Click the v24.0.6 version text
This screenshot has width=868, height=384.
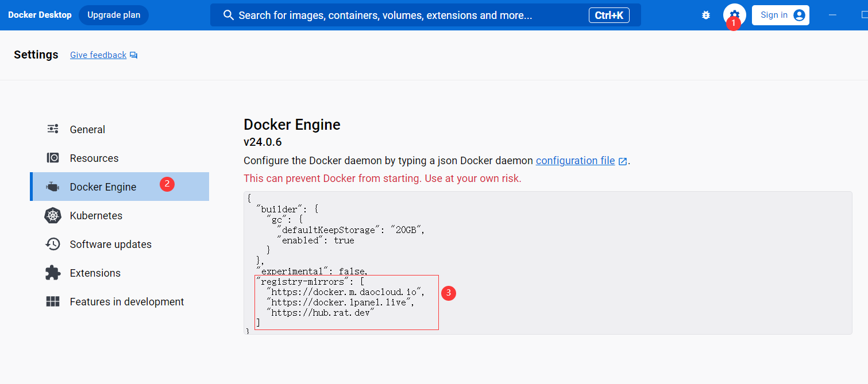tap(263, 142)
